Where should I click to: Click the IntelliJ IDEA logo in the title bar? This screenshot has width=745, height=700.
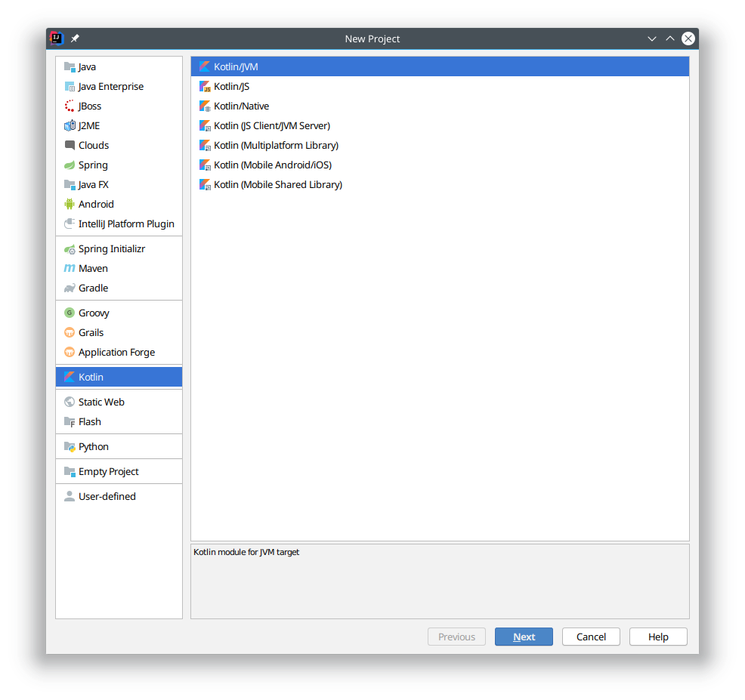[x=57, y=39]
